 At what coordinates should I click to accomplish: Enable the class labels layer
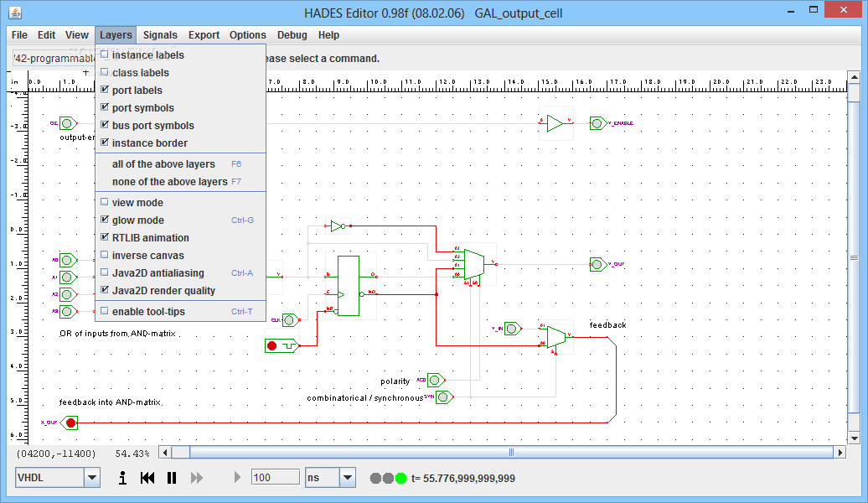180,73
